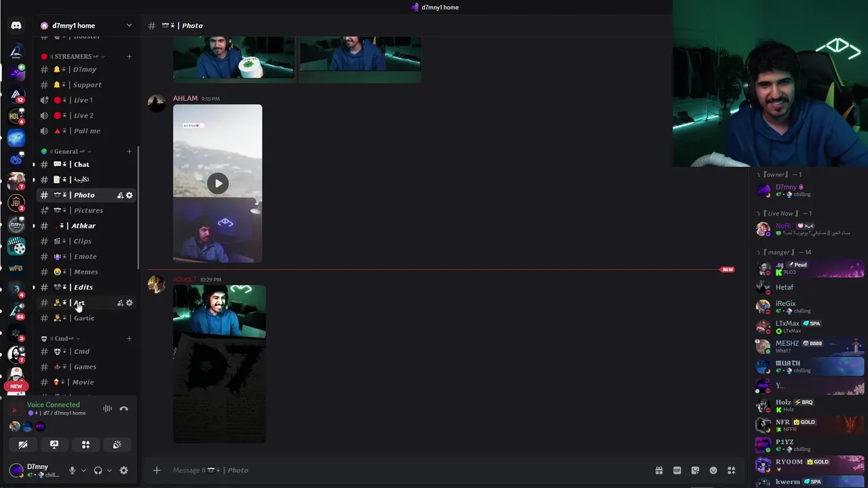Open the Support channel
The image size is (868, 488).
click(87, 85)
